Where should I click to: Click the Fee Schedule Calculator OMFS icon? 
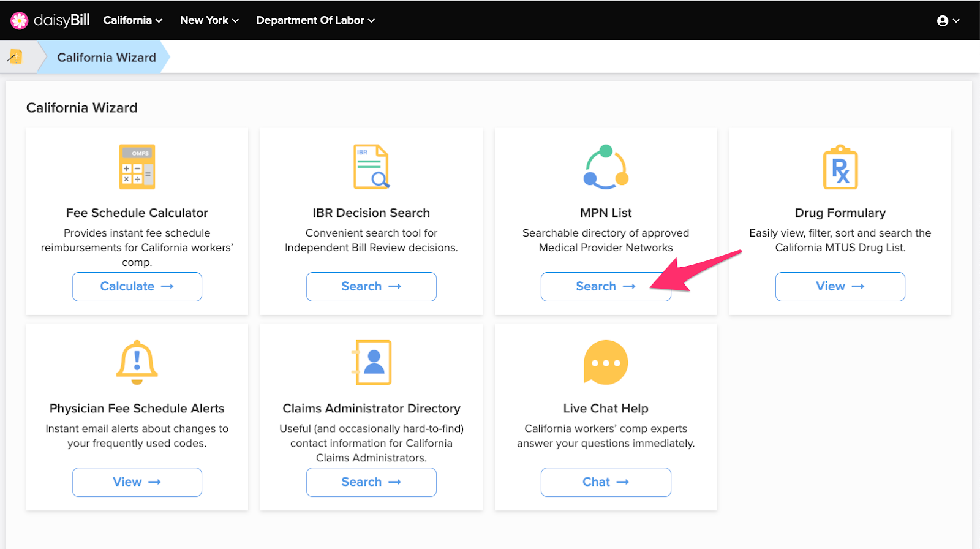[x=137, y=167]
